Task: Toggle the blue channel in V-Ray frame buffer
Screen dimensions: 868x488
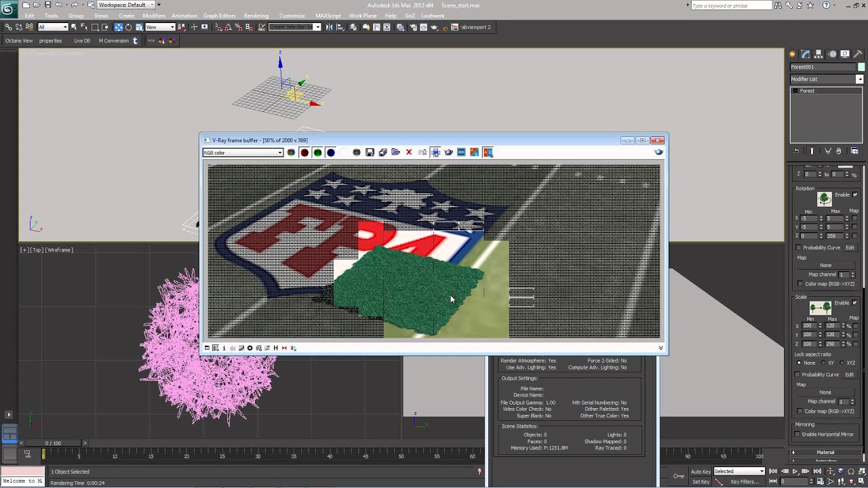Action: (x=330, y=152)
